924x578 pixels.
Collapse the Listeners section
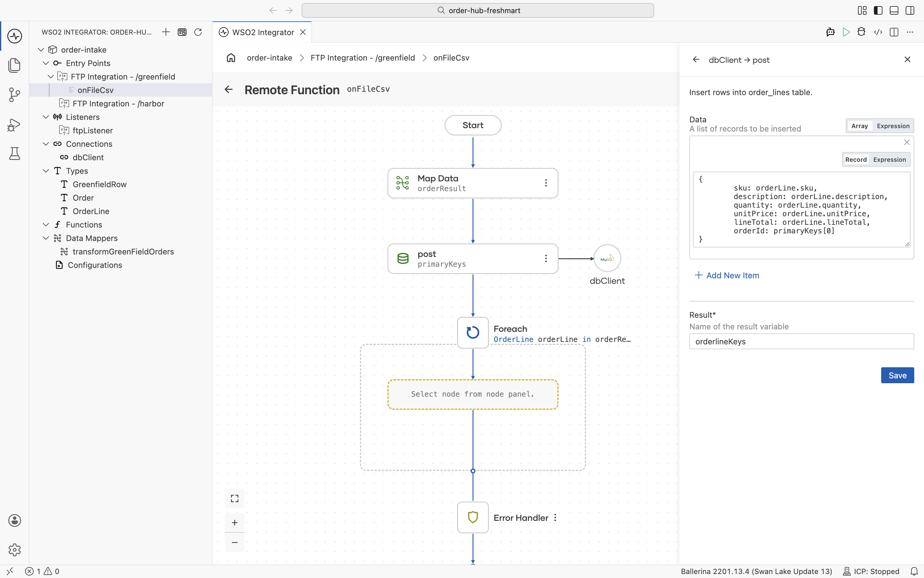(46, 117)
